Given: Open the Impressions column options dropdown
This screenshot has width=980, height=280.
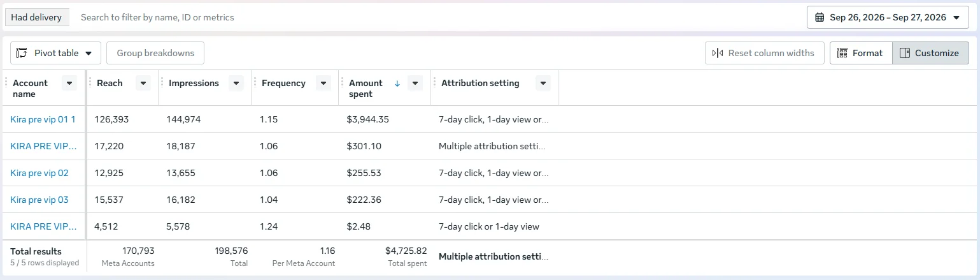Looking at the screenshot, I should tap(236, 83).
